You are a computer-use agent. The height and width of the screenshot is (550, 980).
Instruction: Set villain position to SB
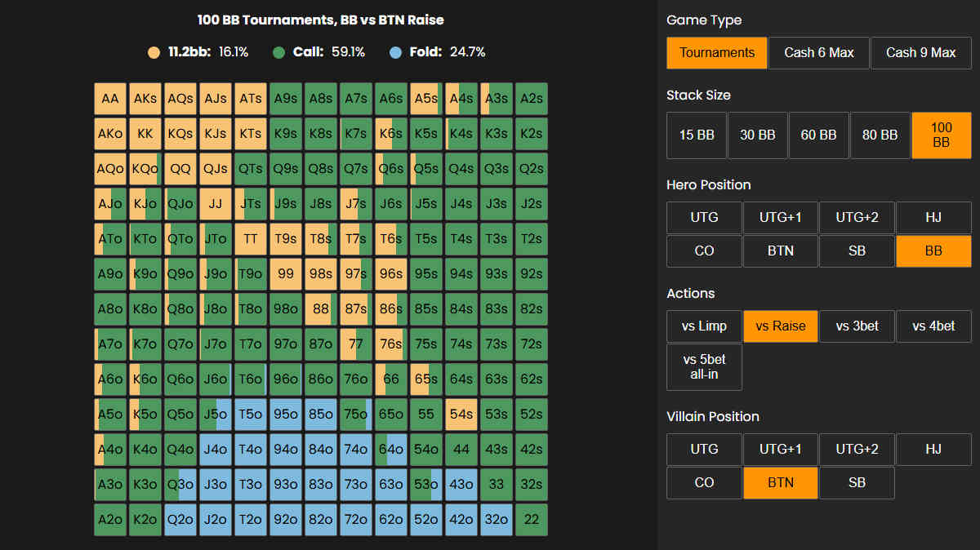tap(857, 482)
